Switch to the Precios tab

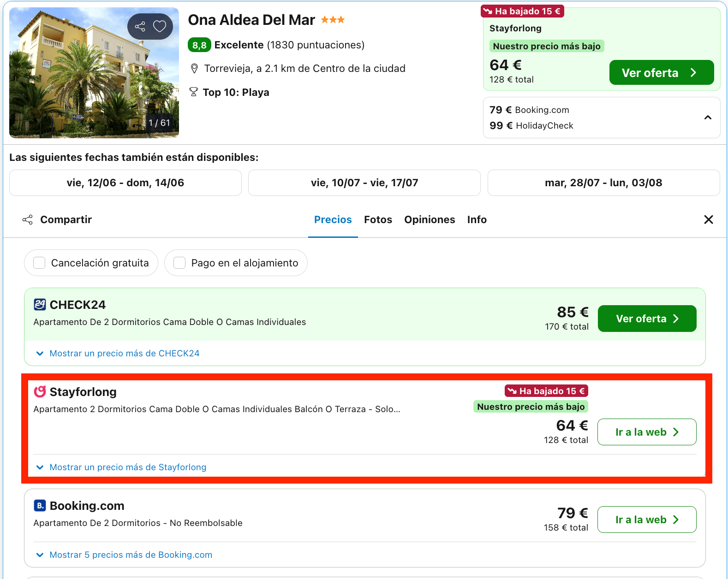(333, 220)
